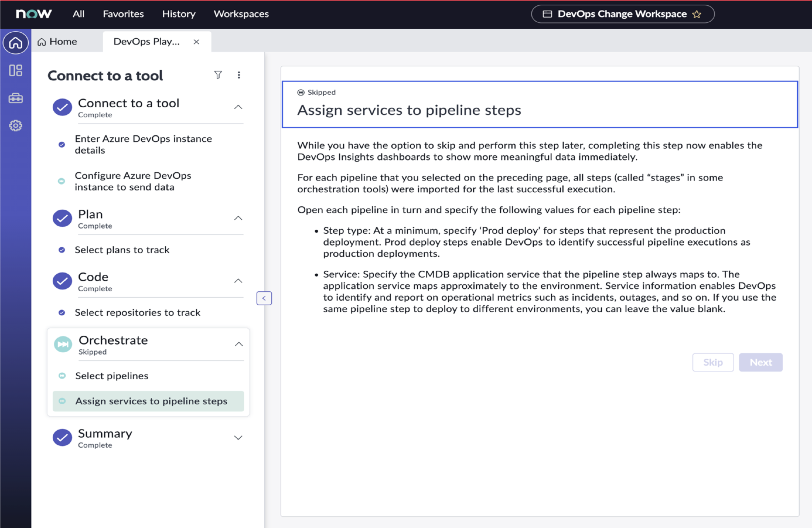Click the Plan stage complete checkmark icon
812x528 pixels.
62,218
